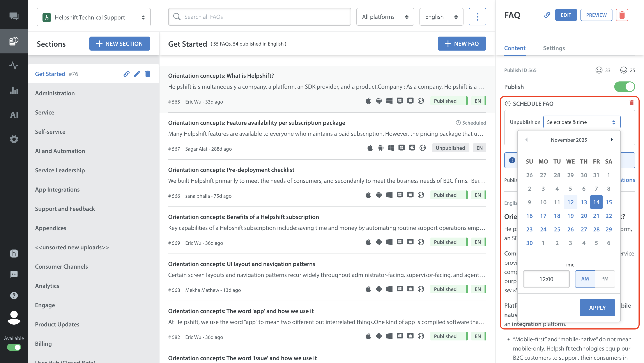This screenshot has height=363, width=644.
Task: Copy FAQ link via chain icon beside EDIT
Action: click(547, 15)
